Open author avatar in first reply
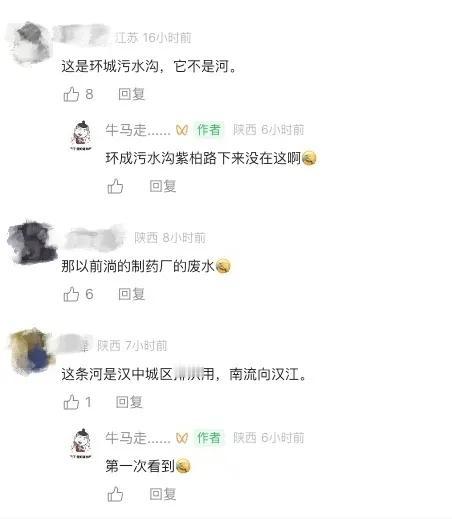This screenshot has width=452, height=519. point(81,135)
